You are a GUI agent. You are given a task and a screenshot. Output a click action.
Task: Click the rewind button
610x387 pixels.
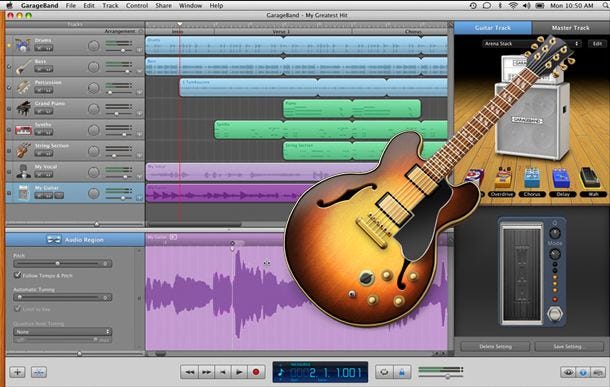(189, 372)
